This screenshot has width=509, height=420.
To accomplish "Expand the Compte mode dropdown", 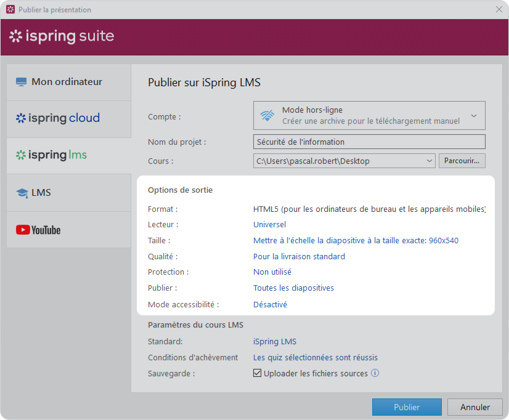I will [473, 116].
